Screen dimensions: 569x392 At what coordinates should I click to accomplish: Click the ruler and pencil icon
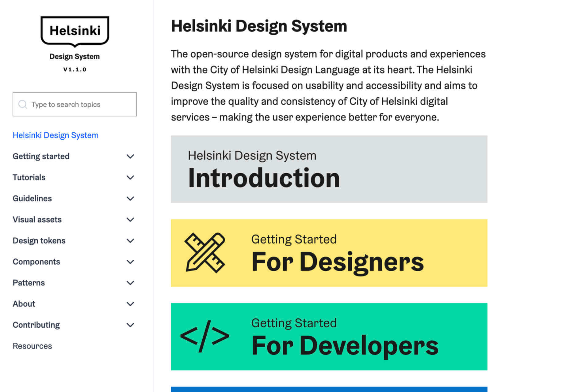(x=205, y=253)
